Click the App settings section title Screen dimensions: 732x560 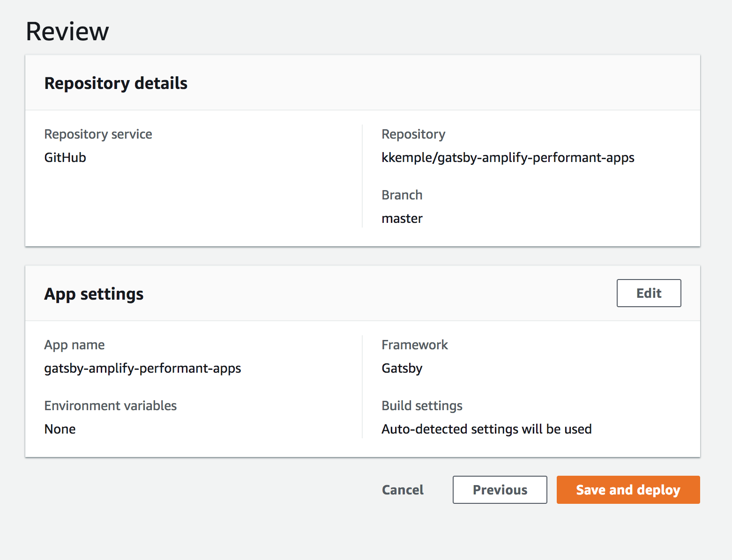pyautogui.click(x=94, y=294)
